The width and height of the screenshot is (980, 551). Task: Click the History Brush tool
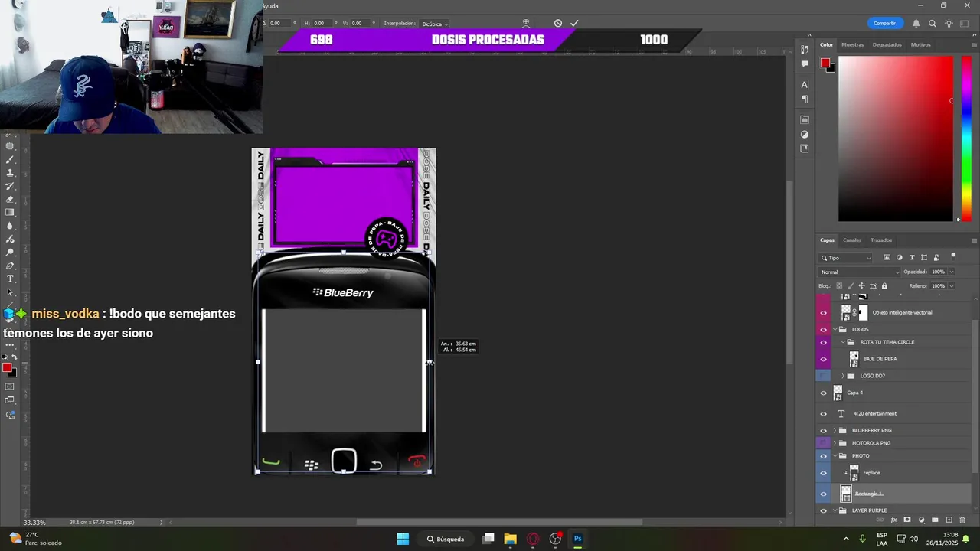[x=10, y=186]
